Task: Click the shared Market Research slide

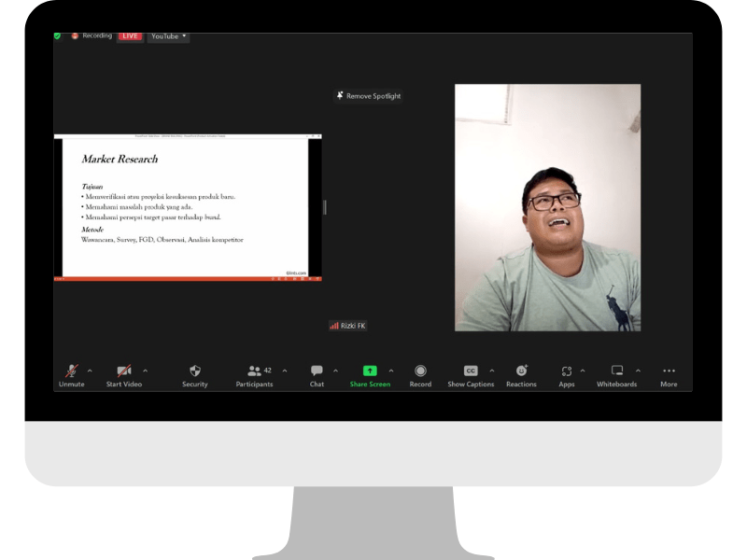Action: pos(188,207)
